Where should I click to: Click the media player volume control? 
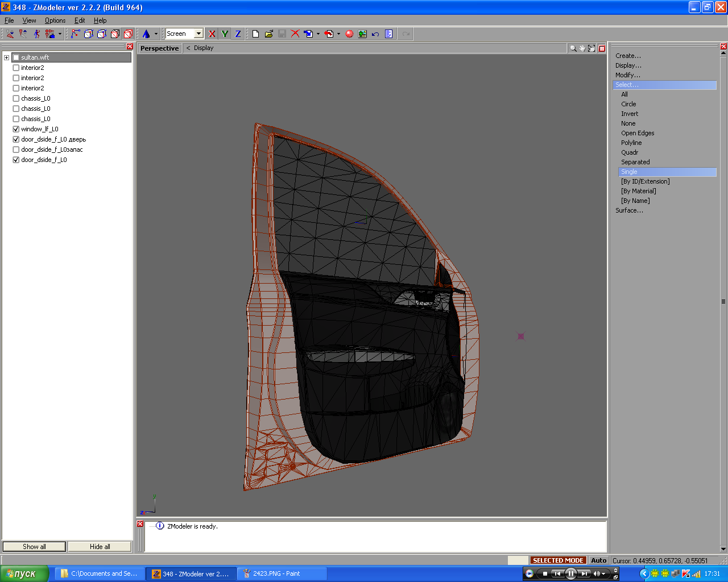coord(597,574)
